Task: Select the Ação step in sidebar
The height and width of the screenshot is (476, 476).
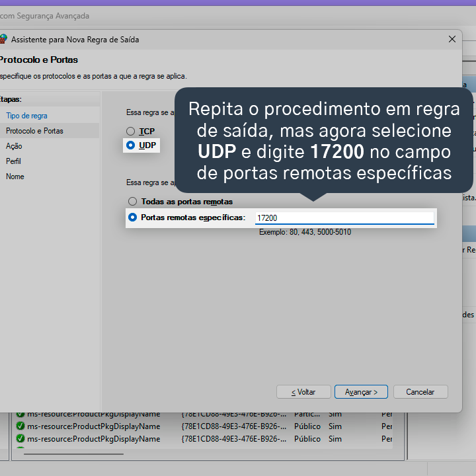Action: (x=14, y=146)
